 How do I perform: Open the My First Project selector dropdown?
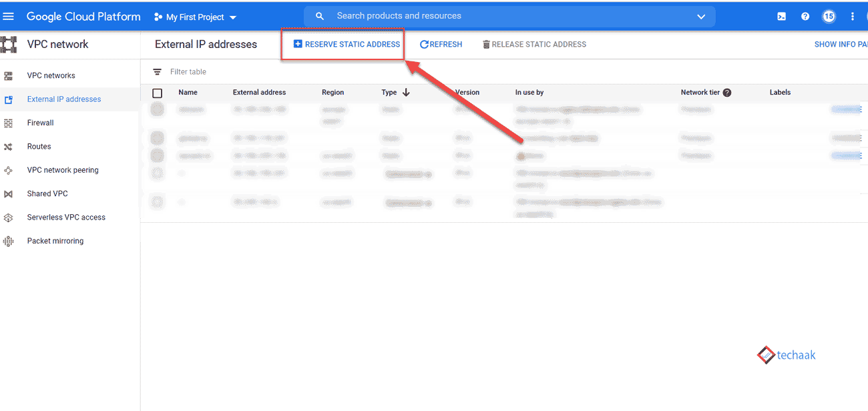pyautogui.click(x=196, y=17)
